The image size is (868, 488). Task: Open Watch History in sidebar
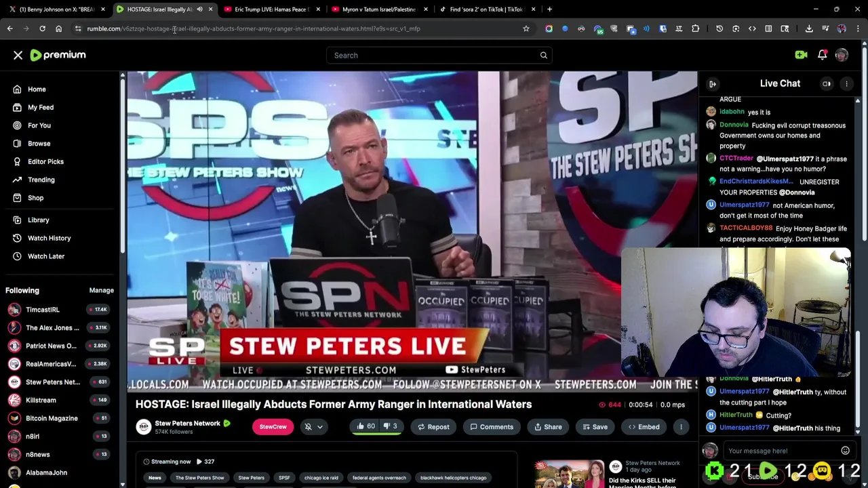point(49,238)
